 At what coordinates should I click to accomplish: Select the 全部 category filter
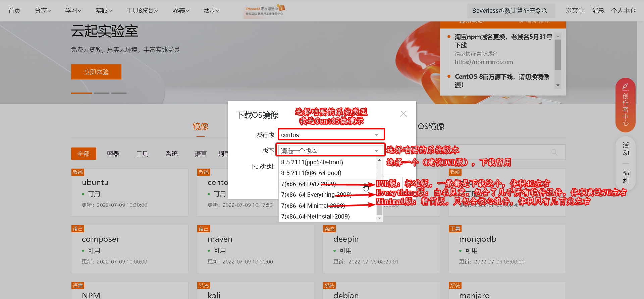[84, 154]
